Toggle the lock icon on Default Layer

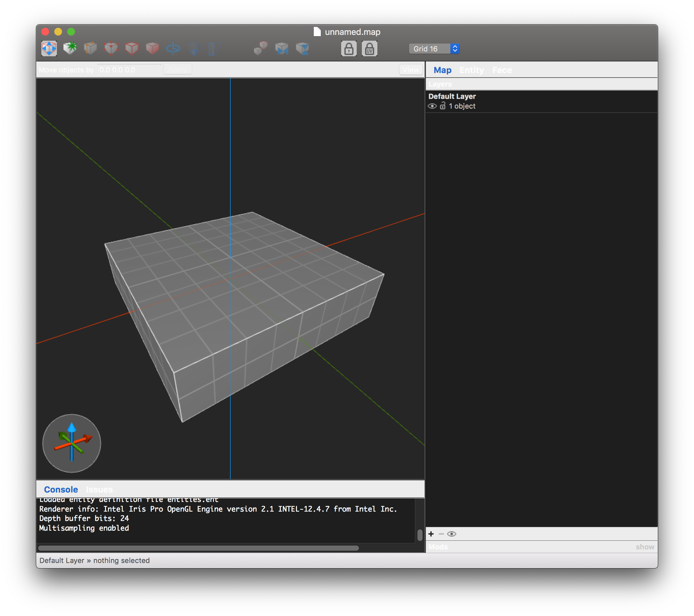click(442, 106)
